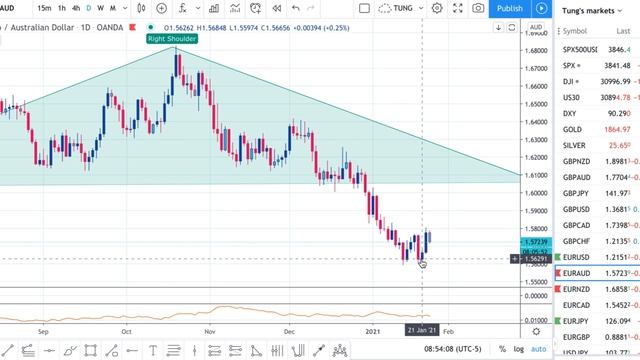The image size is (640, 360).
Task: Select the Horizontal Line tool in bottom toolbar
Action: click(49, 350)
